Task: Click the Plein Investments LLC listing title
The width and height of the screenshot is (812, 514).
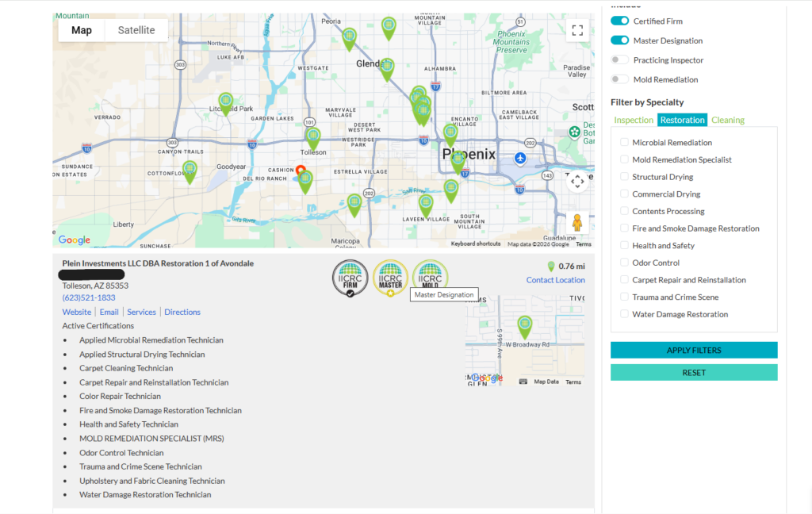Action: coord(158,263)
